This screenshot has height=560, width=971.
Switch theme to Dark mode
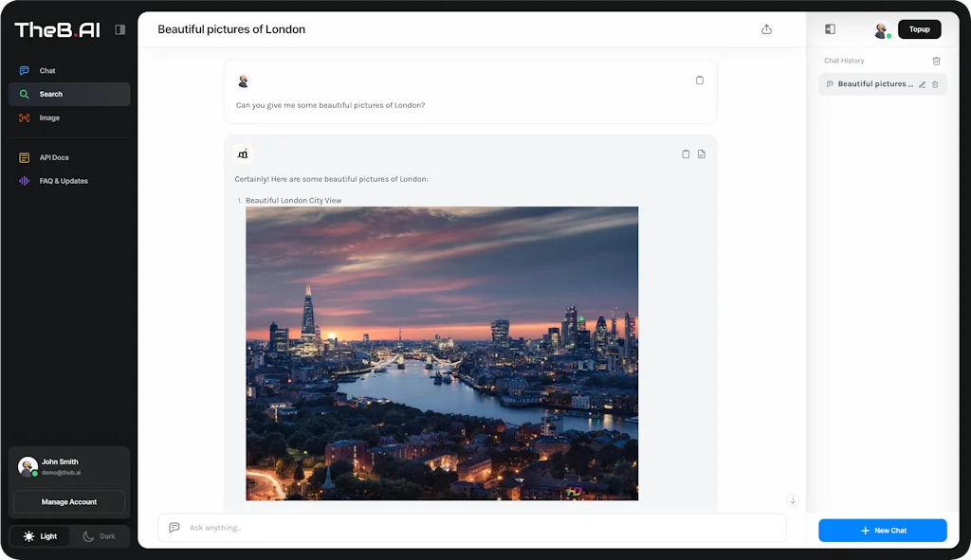(x=100, y=535)
